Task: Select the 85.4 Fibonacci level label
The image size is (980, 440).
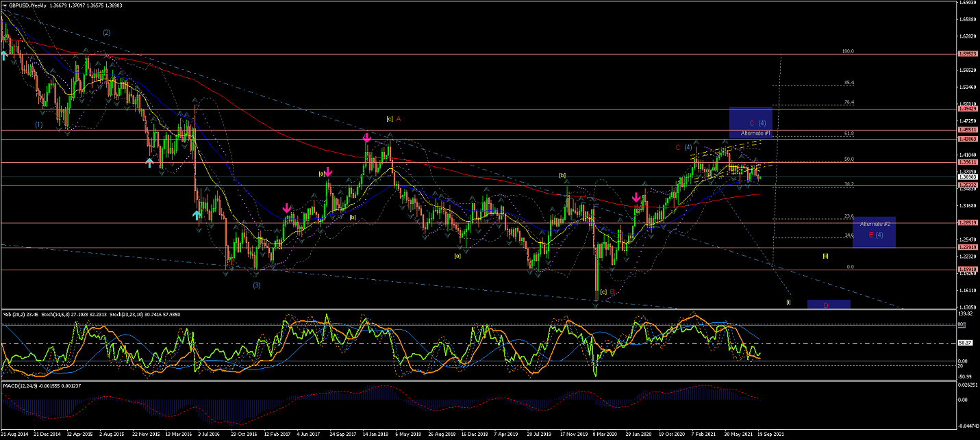Action: point(849,83)
